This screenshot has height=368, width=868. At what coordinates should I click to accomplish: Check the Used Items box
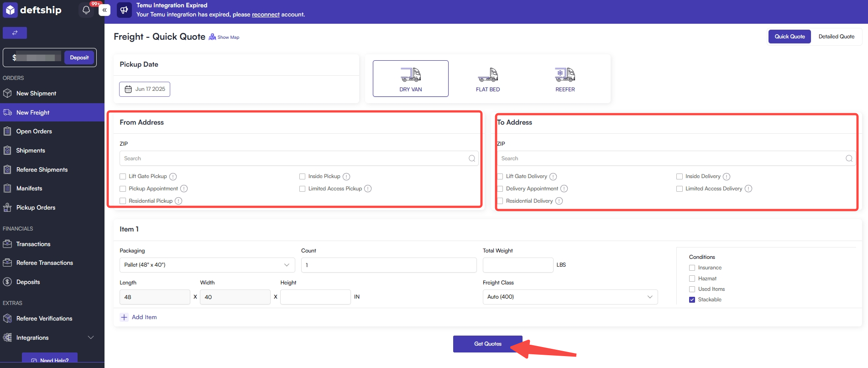point(692,289)
